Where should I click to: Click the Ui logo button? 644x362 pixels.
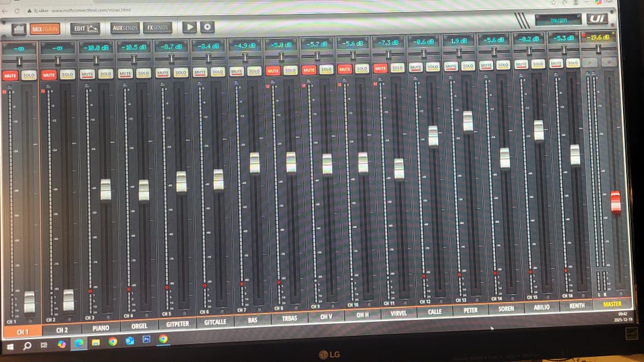(x=597, y=19)
